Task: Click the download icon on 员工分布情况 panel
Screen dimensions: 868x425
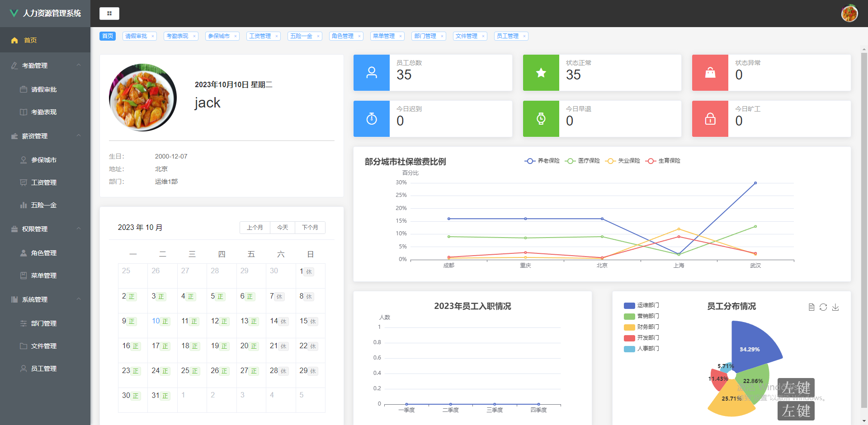Action: click(835, 307)
